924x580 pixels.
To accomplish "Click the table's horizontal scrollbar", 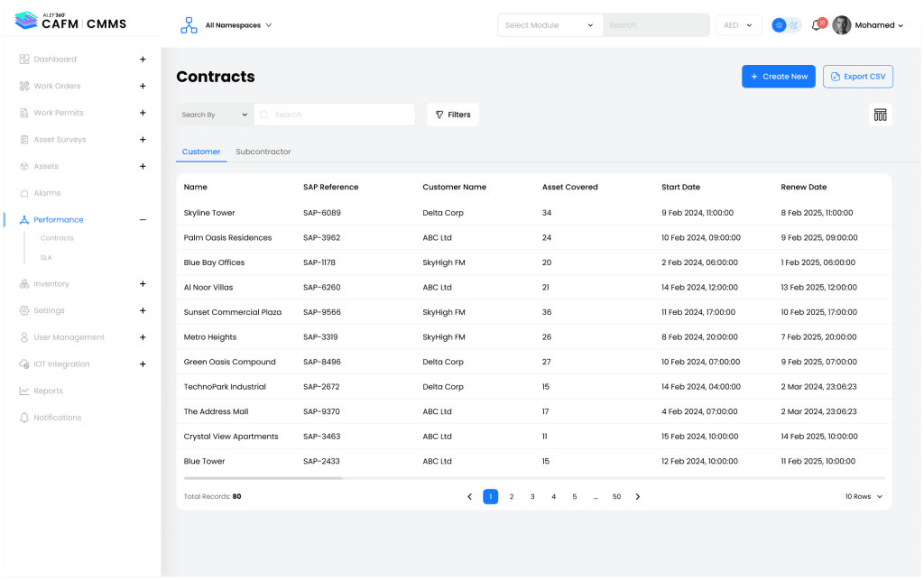I will coord(263,478).
